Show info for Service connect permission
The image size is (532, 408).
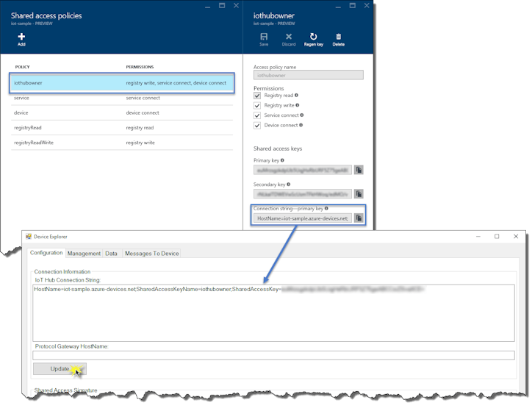click(301, 115)
